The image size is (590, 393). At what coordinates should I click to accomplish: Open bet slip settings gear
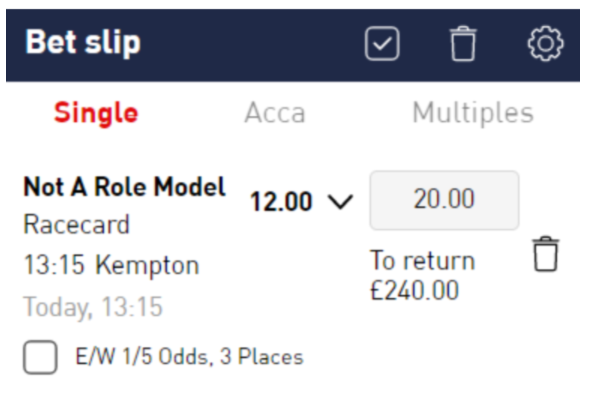[x=545, y=43]
